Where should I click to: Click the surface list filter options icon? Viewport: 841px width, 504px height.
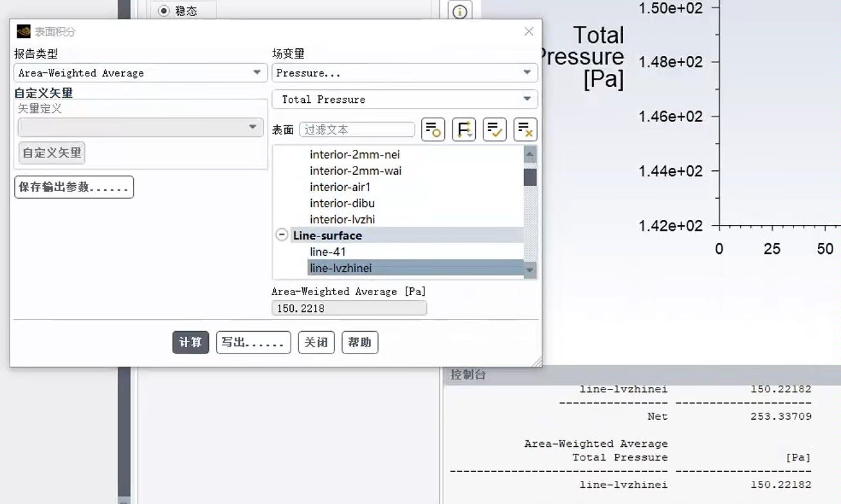(x=433, y=130)
